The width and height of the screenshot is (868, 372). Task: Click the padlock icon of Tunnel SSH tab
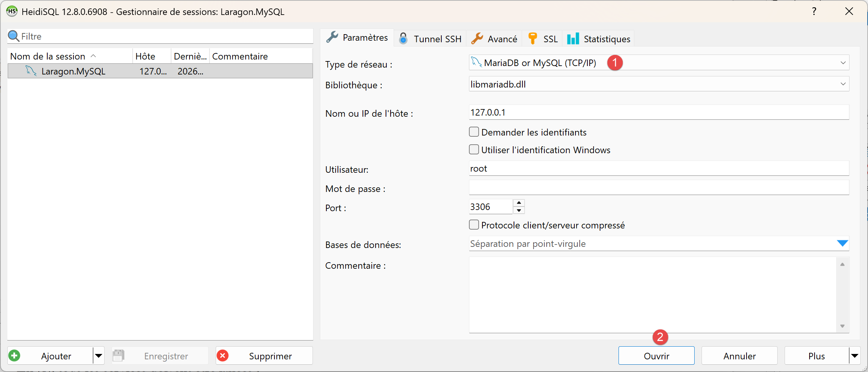[403, 38]
